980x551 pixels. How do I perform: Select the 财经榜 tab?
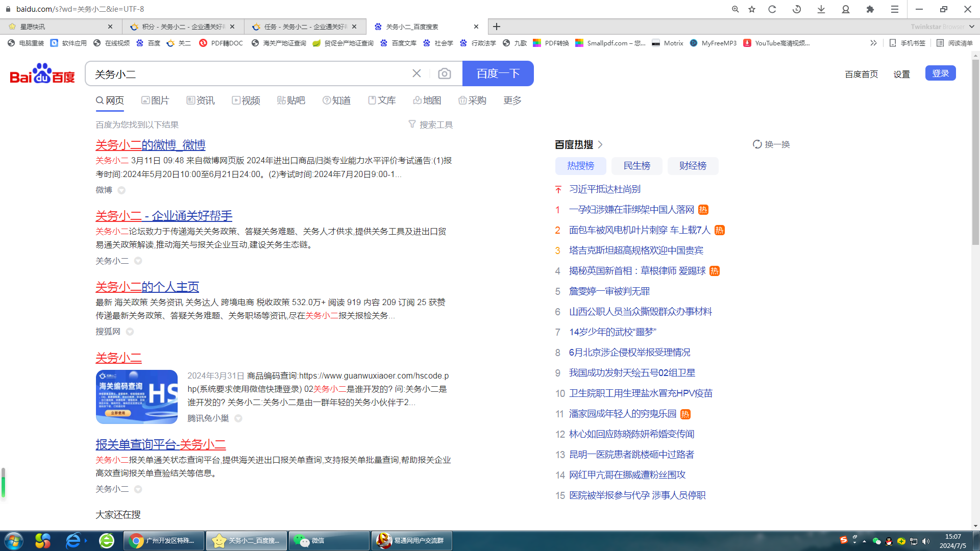pyautogui.click(x=693, y=166)
